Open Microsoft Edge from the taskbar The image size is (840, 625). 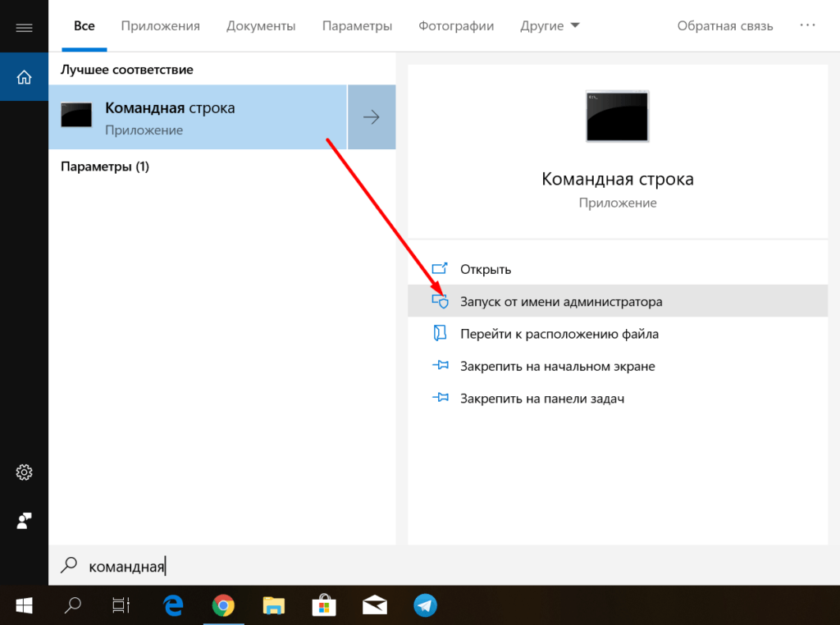point(172,605)
